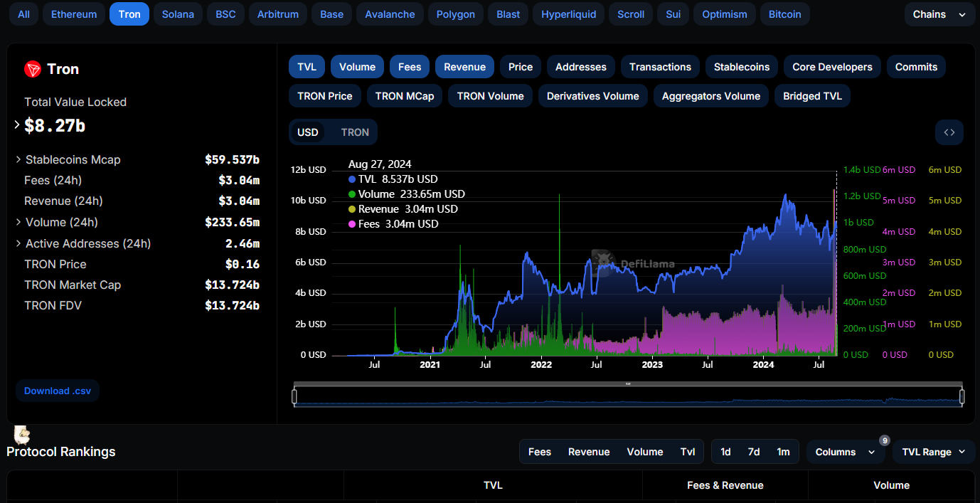The height and width of the screenshot is (503, 980).
Task: Filter rankings by Tvl
Action: (x=688, y=452)
